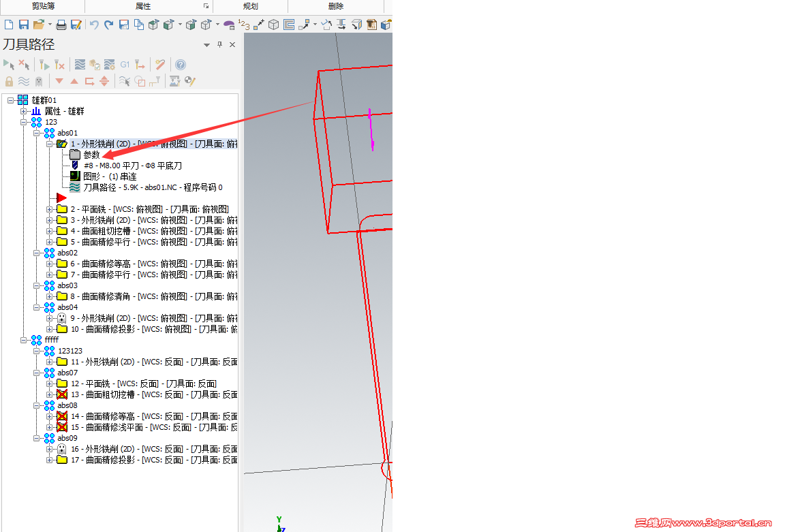The width and height of the screenshot is (785, 532).
Task: Select tool #8 - M8.00 平刀
Action: [133, 166]
